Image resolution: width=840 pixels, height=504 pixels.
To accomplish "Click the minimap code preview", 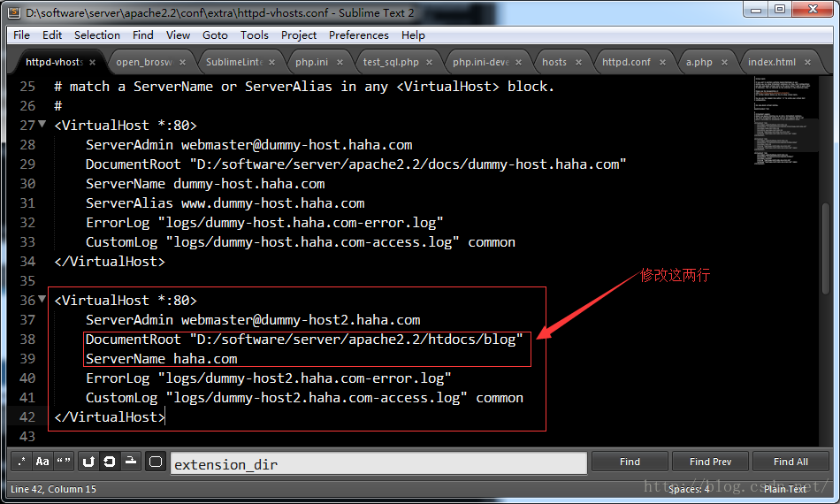I will coord(785,120).
